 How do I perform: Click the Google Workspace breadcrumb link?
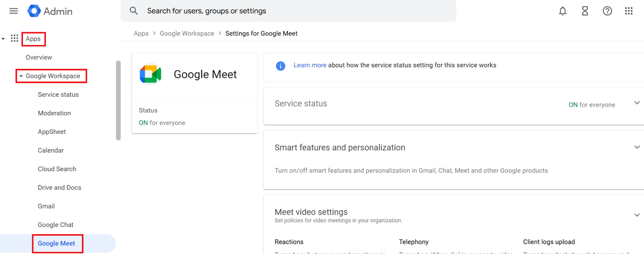click(187, 33)
